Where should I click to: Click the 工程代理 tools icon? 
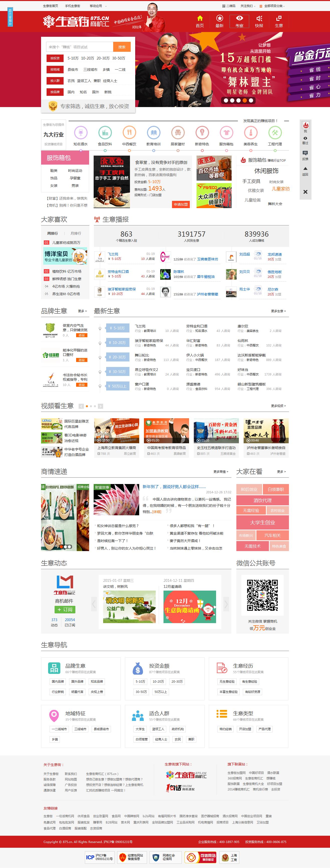[275, 132]
